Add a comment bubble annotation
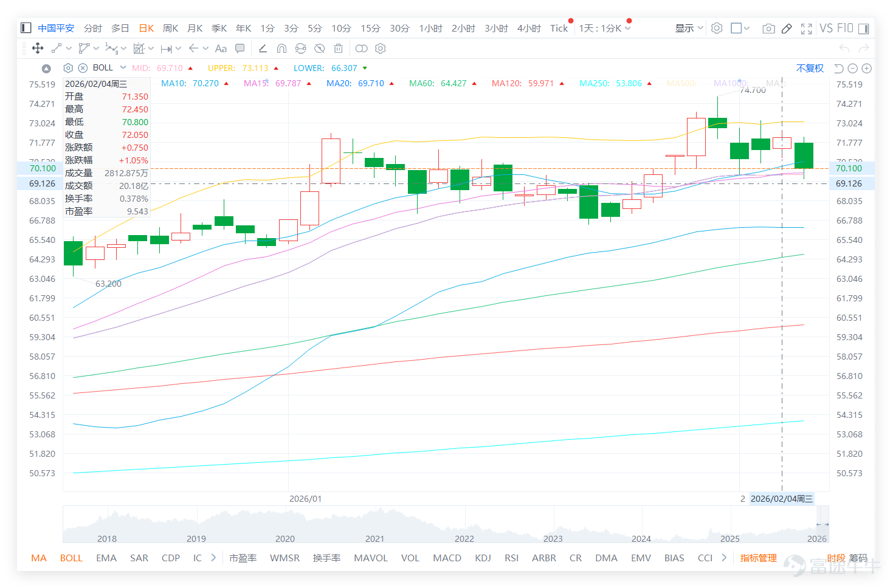This screenshot has height=588, width=893. (240, 49)
